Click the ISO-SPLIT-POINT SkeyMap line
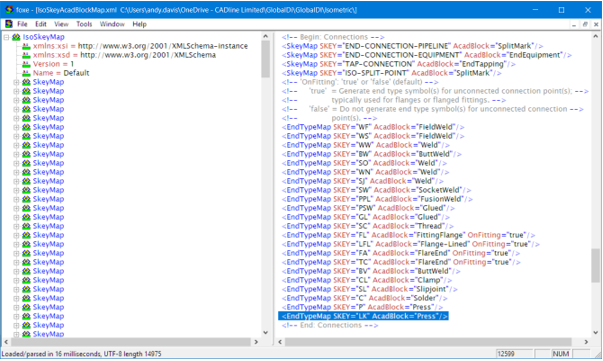The image size is (603, 361). click(391, 73)
